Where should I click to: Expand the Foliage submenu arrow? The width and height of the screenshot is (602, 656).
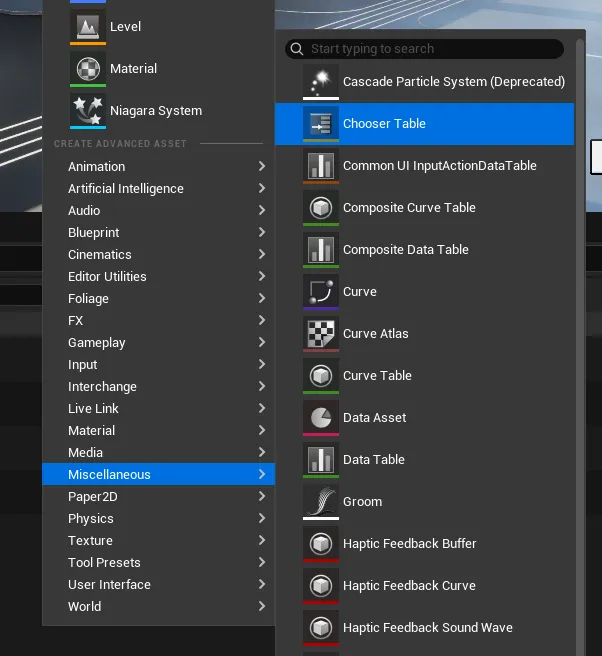point(262,298)
